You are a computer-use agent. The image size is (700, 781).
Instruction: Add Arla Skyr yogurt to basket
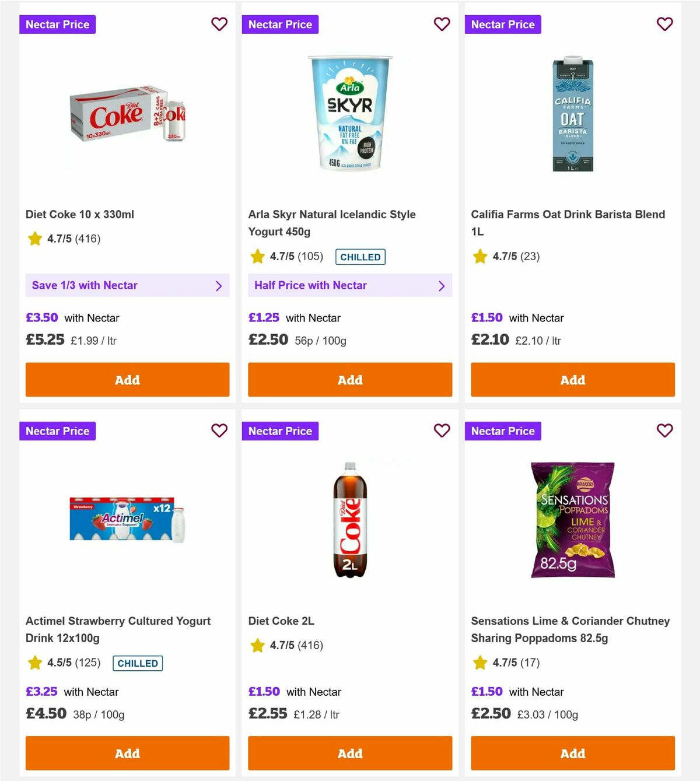(350, 380)
